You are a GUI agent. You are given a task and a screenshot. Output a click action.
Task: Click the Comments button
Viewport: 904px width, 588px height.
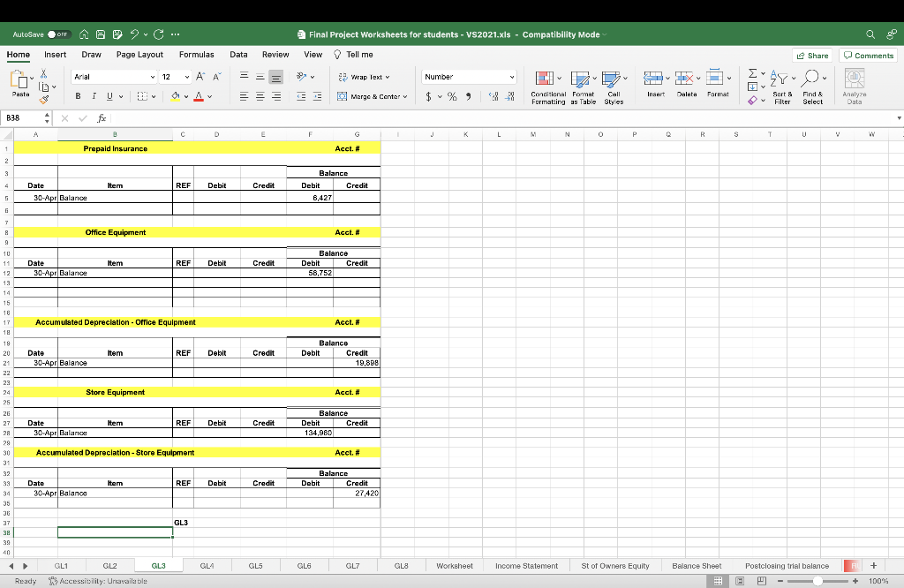click(x=869, y=56)
